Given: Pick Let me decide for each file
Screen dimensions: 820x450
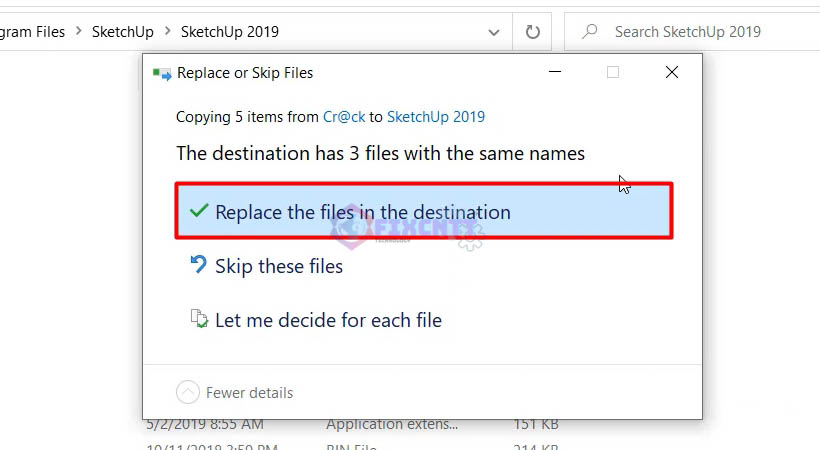Looking at the screenshot, I should pyautogui.click(x=328, y=320).
